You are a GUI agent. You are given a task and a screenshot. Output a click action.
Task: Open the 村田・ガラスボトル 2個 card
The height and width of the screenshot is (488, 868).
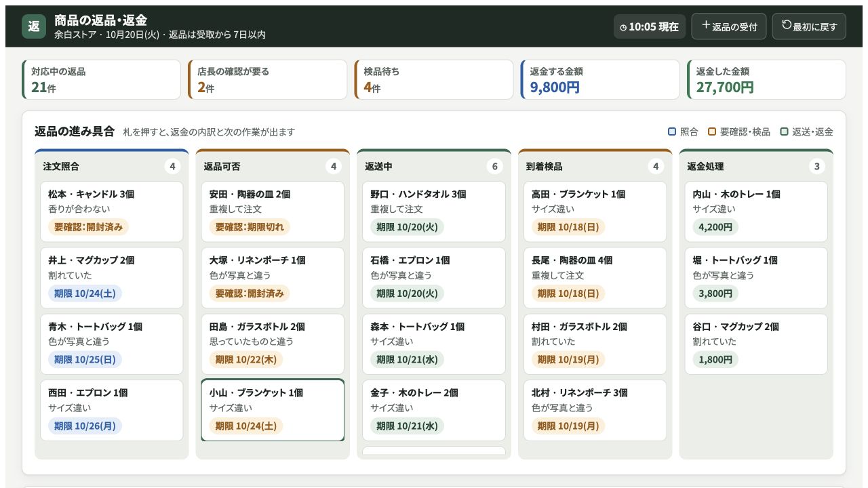click(595, 344)
